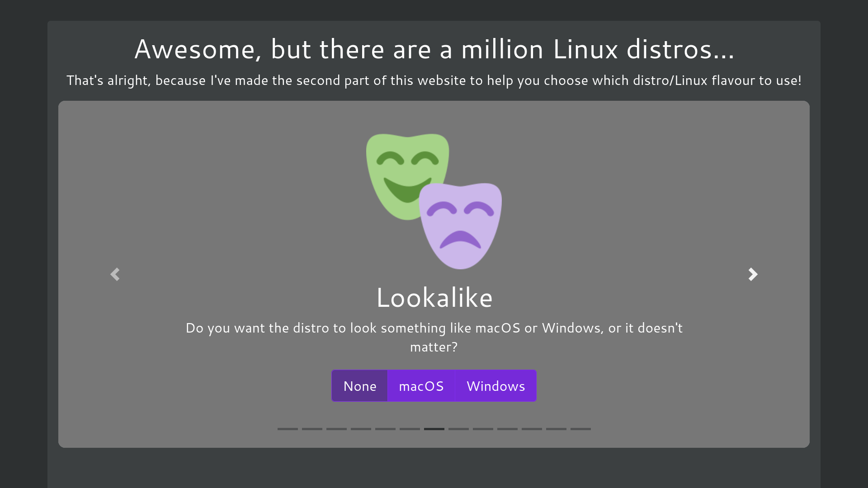The width and height of the screenshot is (868, 488).
Task: Open the eleventh carousel indicator
Action: coord(532,429)
